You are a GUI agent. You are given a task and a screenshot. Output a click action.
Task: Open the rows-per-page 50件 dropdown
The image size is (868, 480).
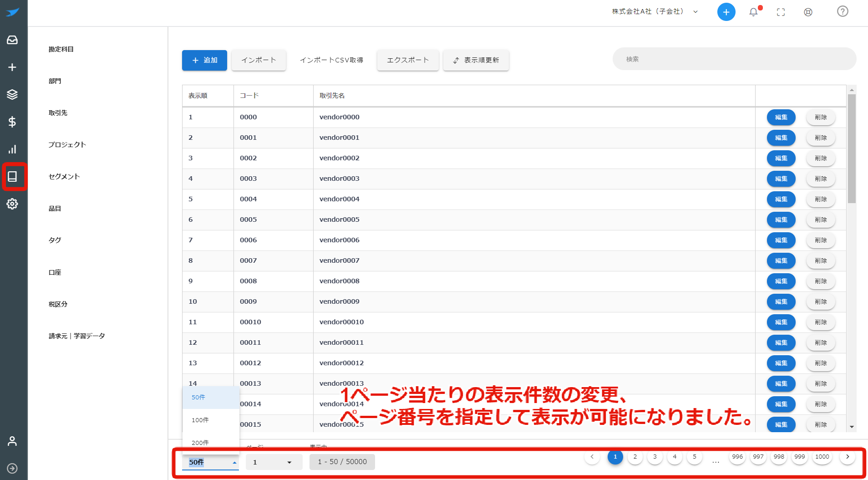(210, 462)
